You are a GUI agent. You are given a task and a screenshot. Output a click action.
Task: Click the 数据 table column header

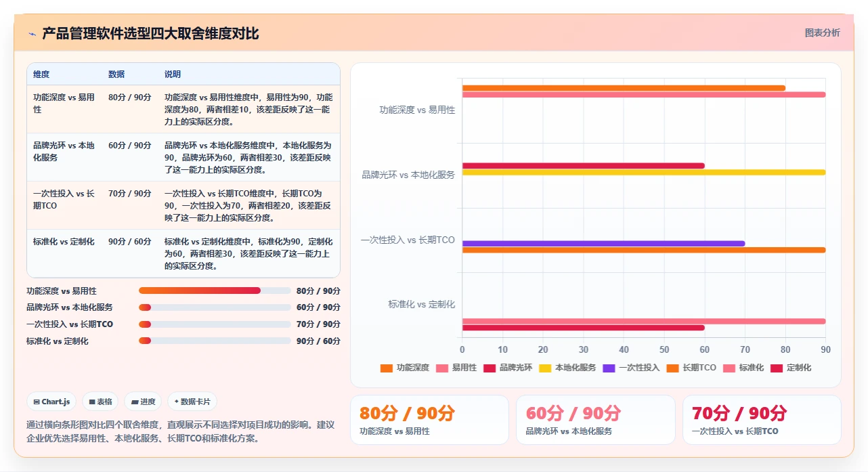coord(116,74)
